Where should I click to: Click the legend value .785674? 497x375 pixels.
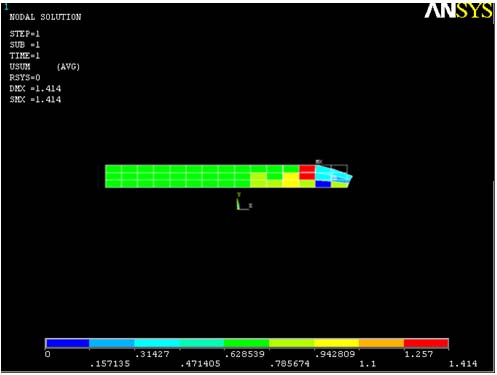pos(290,364)
